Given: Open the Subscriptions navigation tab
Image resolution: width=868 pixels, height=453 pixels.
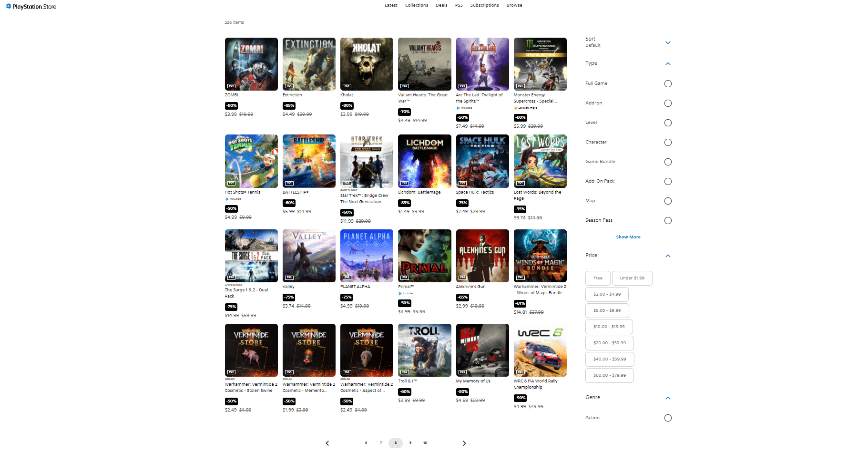Looking at the screenshot, I should pyautogui.click(x=484, y=5).
